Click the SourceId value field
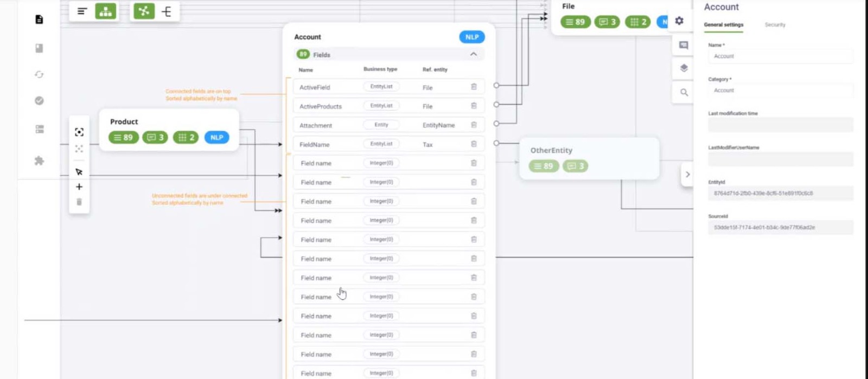The width and height of the screenshot is (868, 379). tap(781, 227)
